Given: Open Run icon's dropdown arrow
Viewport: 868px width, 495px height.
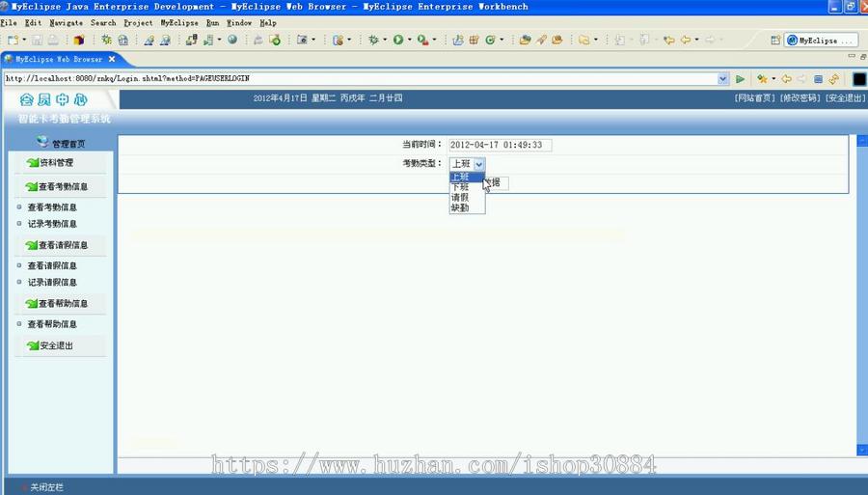Looking at the screenshot, I should pyautogui.click(x=410, y=40).
